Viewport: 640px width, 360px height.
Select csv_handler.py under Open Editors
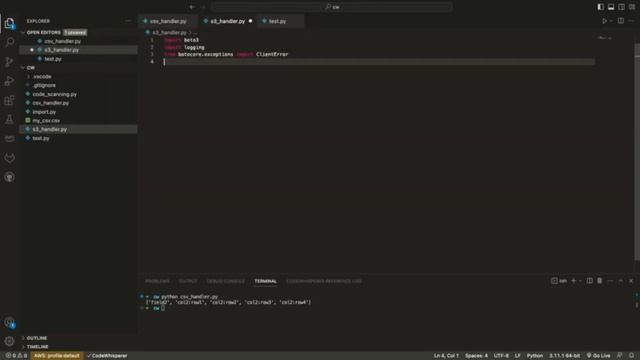click(62, 41)
